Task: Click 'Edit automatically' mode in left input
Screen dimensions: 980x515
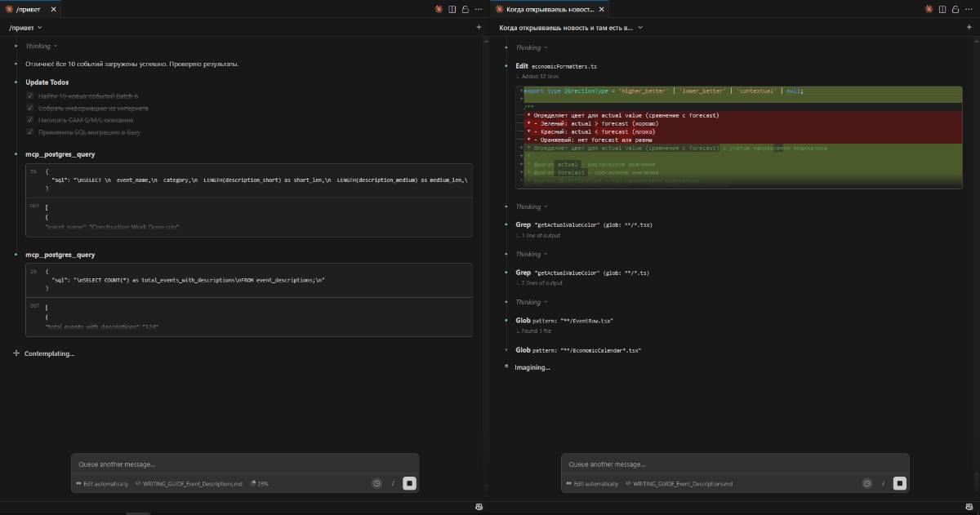Action: 101,484
